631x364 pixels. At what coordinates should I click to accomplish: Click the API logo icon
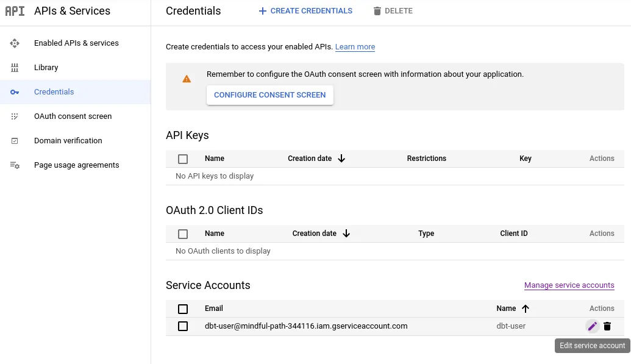[15, 11]
